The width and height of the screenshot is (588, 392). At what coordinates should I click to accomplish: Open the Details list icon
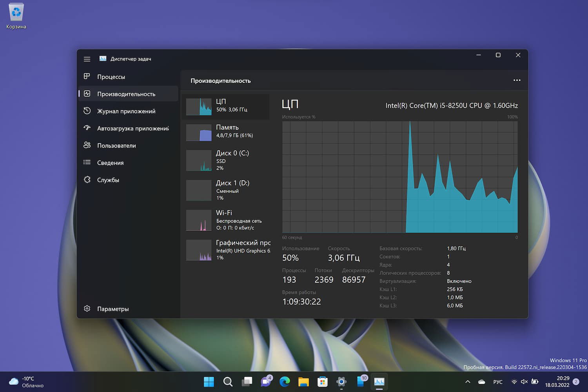click(x=87, y=162)
